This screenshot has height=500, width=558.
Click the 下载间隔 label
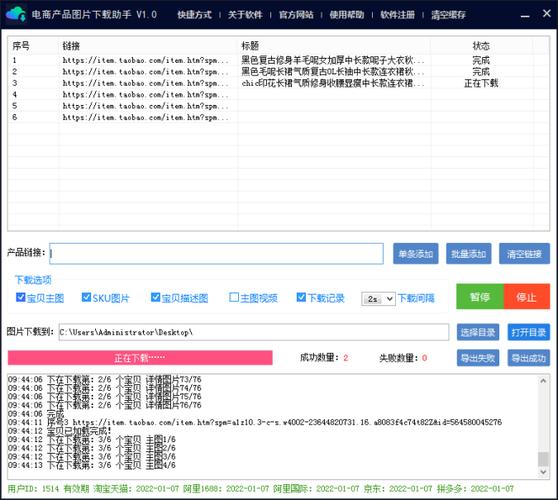click(x=416, y=298)
